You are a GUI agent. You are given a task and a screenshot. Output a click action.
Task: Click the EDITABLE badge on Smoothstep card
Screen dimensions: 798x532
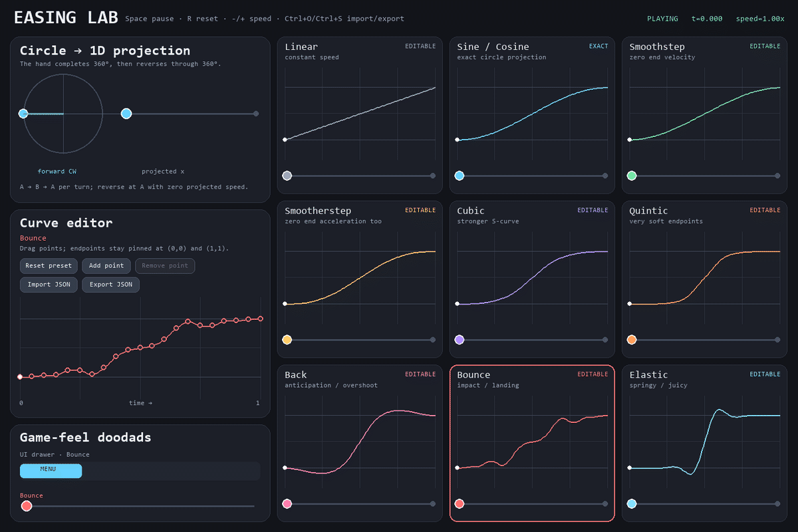(765, 47)
